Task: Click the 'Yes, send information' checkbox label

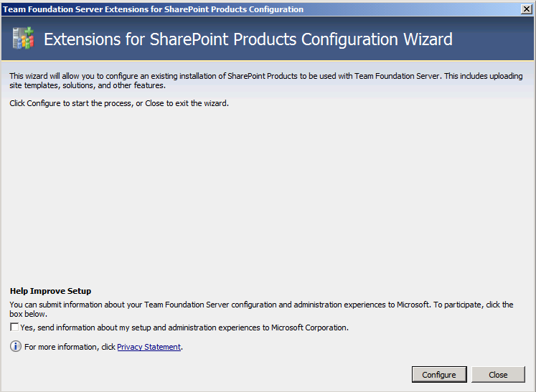Action: pyautogui.click(x=184, y=328)
